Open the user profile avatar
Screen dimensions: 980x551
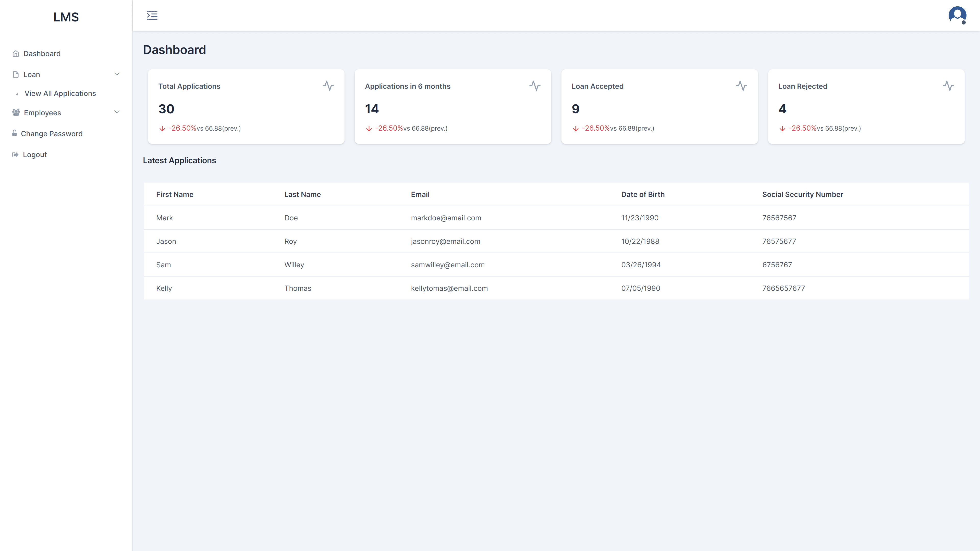click(x=957, y=15)
